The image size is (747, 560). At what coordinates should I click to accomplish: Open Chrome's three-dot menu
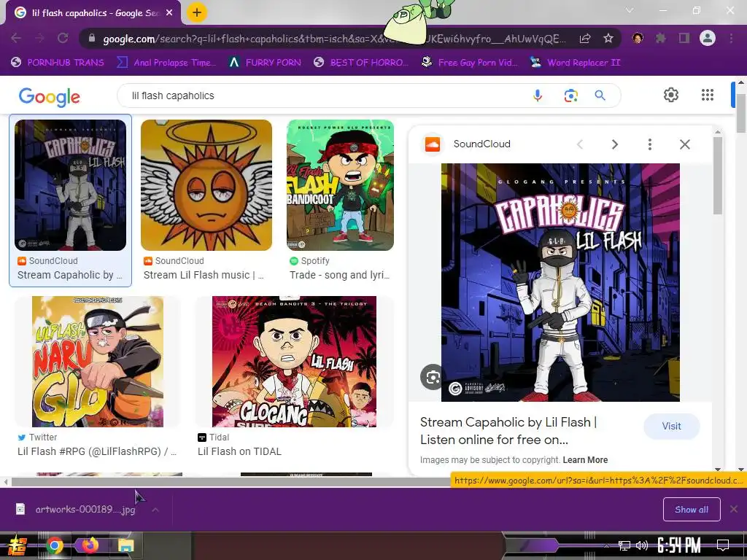[731, 38]
